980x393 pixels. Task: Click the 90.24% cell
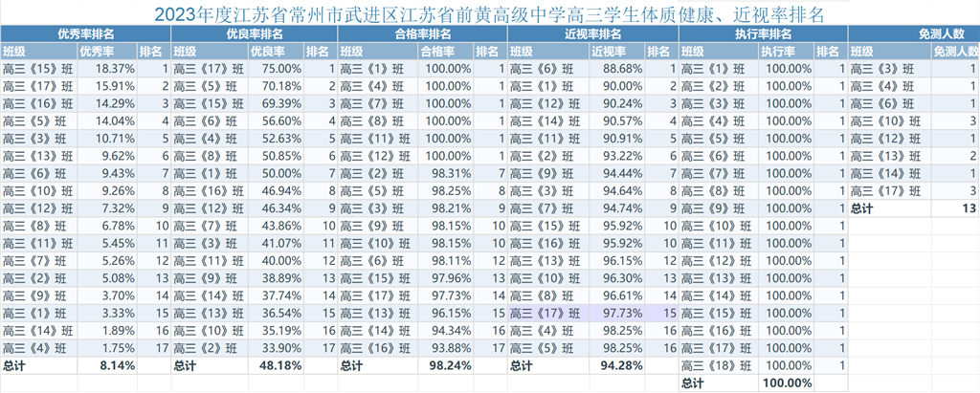click(617, 104)
